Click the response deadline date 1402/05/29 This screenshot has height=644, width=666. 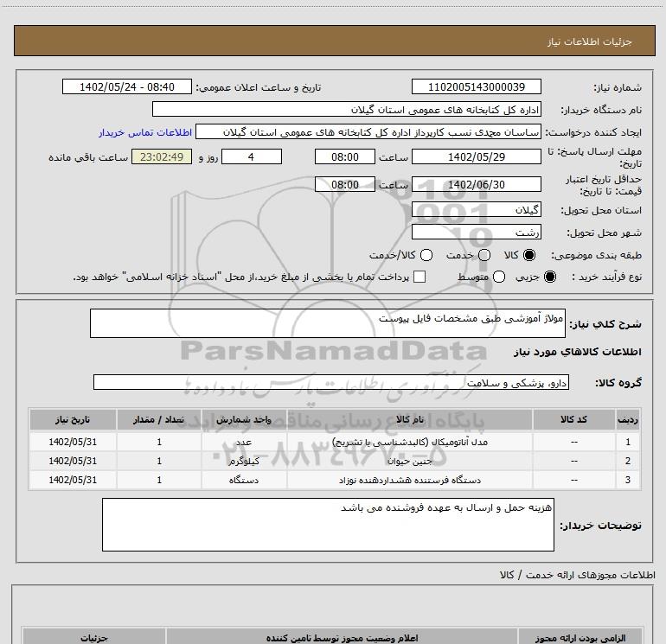pyautogui.click(x=476, y=156)
